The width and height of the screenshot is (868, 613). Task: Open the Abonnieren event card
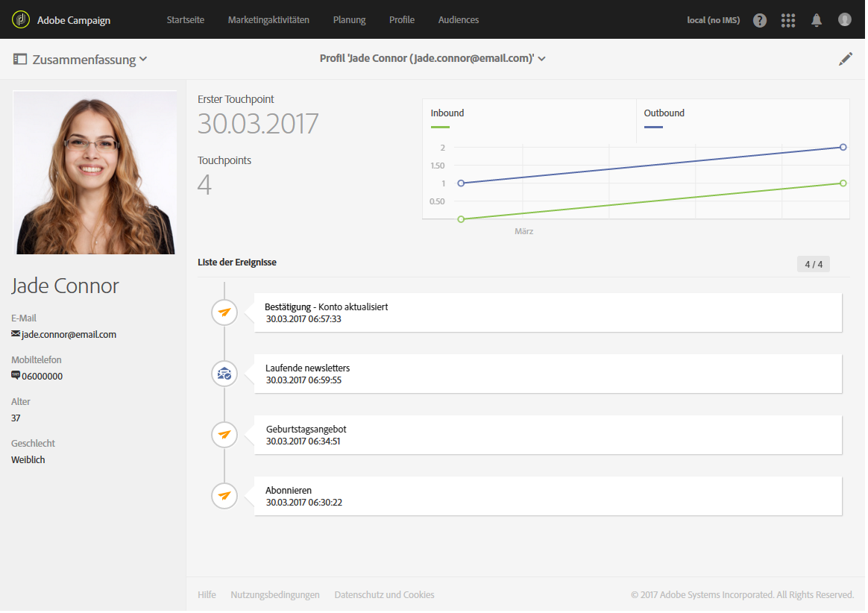pyautogui.click(x=548, y=496)
